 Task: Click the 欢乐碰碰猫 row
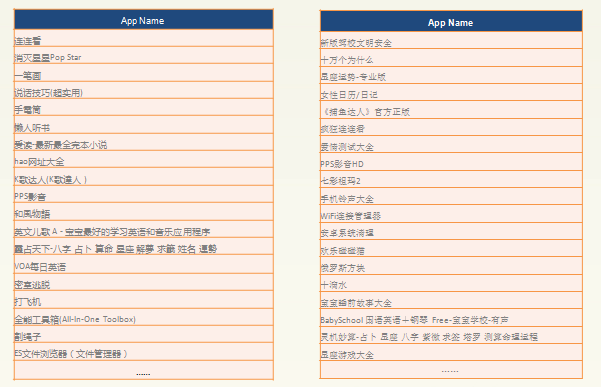click(x=451, y=248)
